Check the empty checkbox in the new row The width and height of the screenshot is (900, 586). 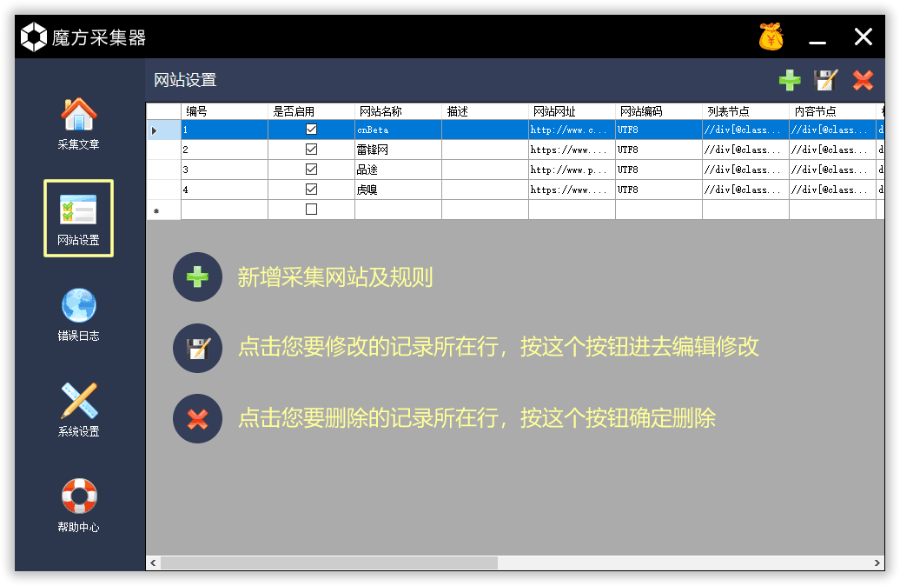coord(311,210)
